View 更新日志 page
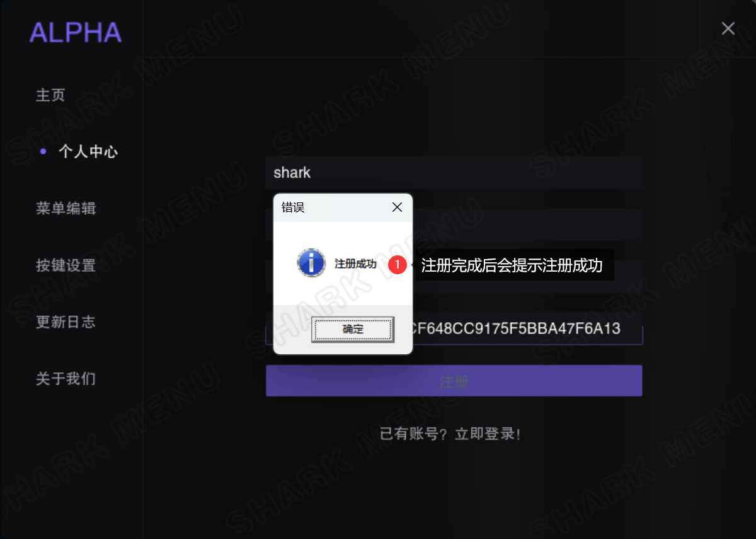Viewport: 756px width, 539px height. pos(66,322)
